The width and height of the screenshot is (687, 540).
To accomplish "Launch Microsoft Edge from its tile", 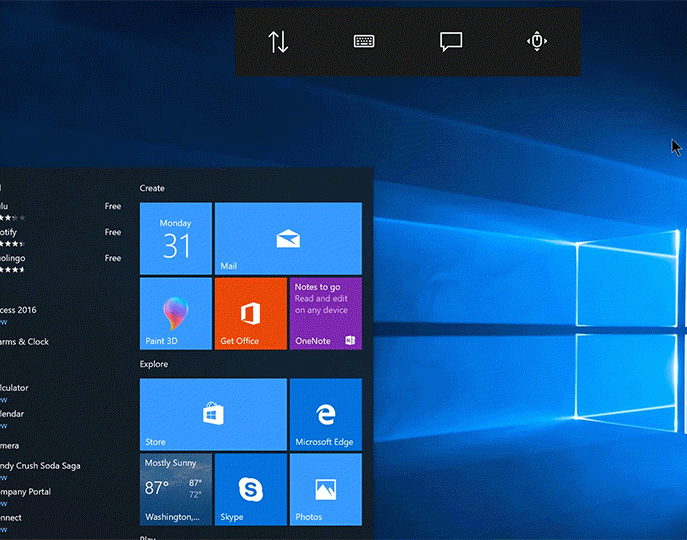I will click(325, 414).
